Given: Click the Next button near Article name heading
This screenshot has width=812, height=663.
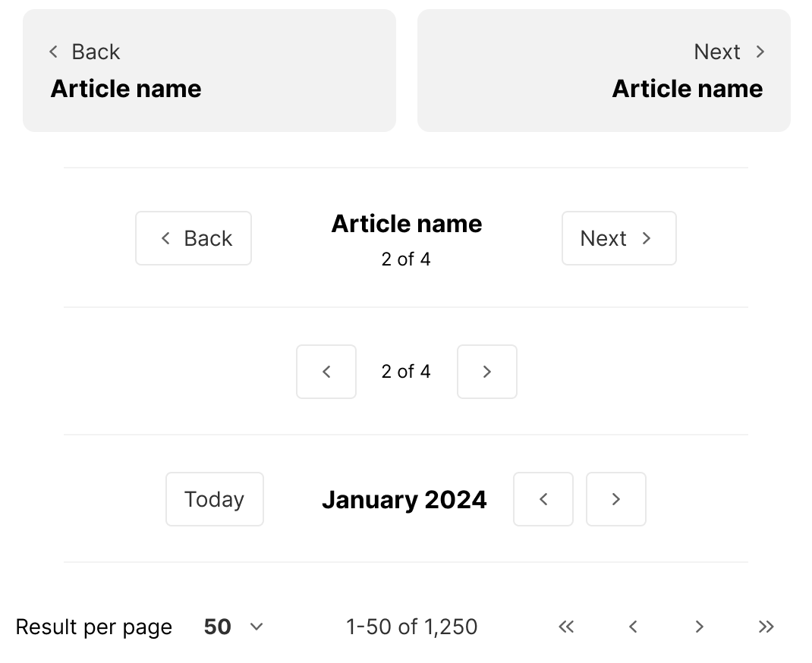Looking at the screenshot, I should [618, 238].
